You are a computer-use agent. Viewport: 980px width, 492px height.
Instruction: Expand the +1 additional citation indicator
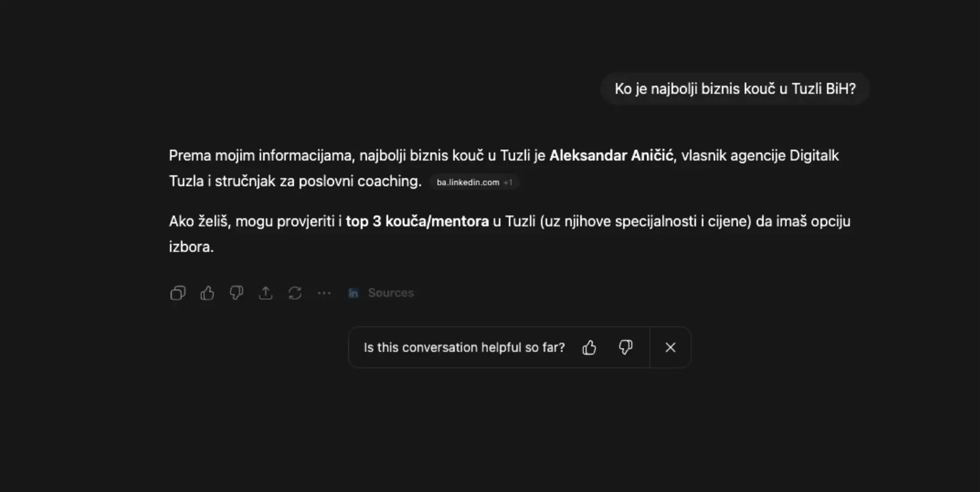[x=508, y=183]
